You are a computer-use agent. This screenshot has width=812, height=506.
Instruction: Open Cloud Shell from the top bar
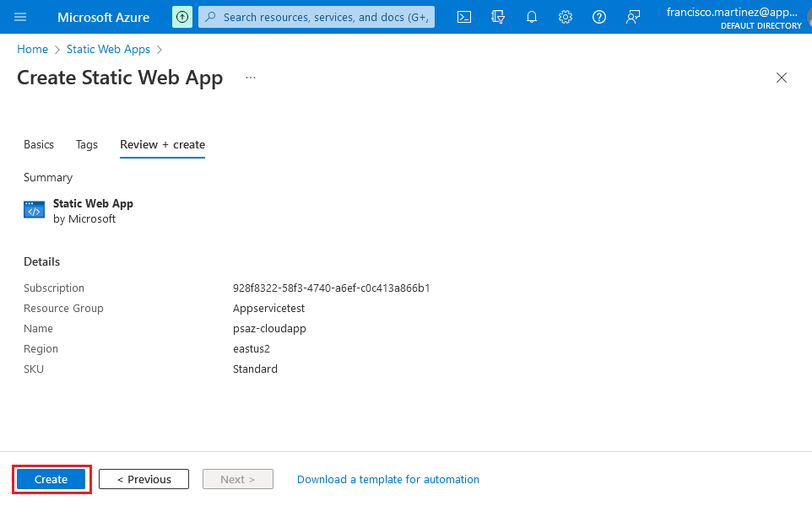click(463, 17)
